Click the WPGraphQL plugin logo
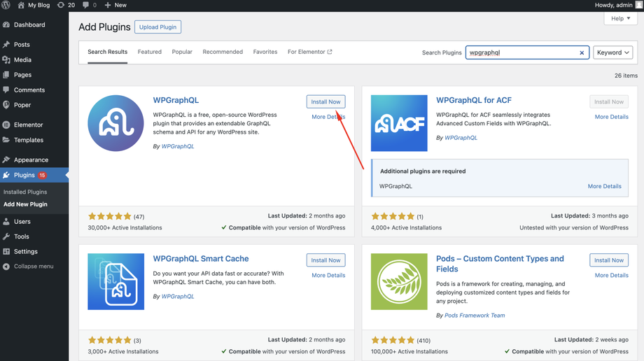644x361 pixels. (x=115, y=123)
